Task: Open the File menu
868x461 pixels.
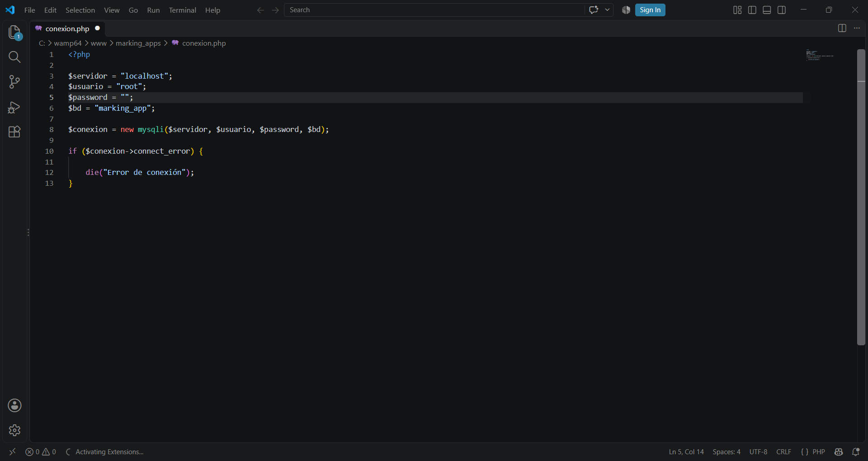Action: pyautogui.click(x=29, y=10)
